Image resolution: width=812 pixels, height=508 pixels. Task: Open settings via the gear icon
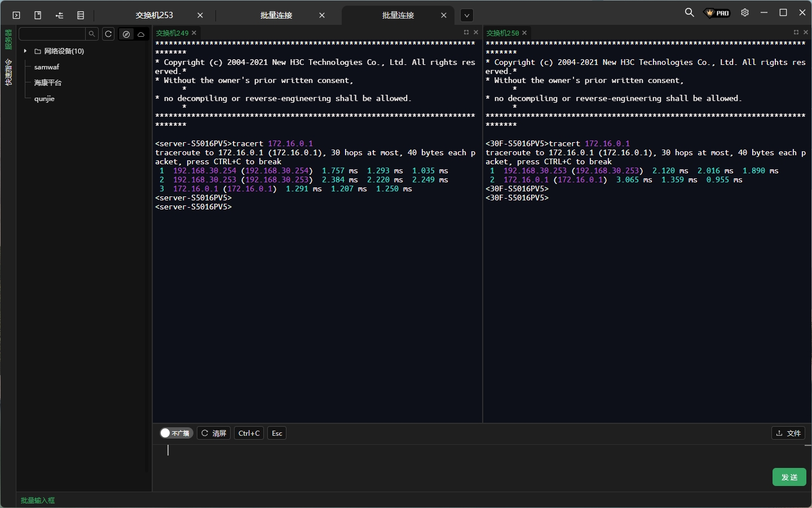[745, 12]
